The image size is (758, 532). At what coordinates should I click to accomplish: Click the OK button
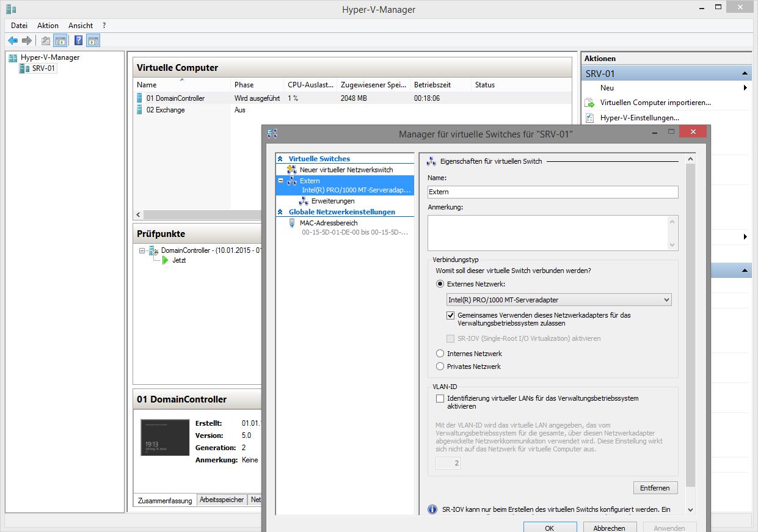[550, 528]
